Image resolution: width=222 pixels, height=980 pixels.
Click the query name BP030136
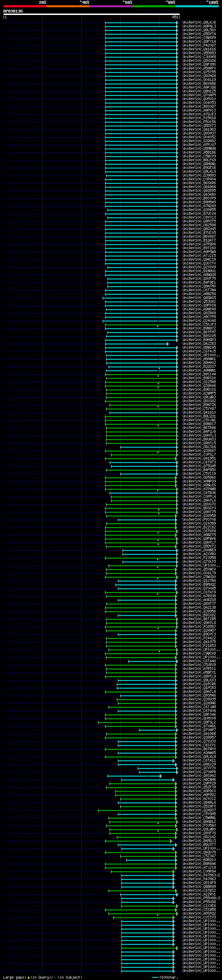[13, 11]
